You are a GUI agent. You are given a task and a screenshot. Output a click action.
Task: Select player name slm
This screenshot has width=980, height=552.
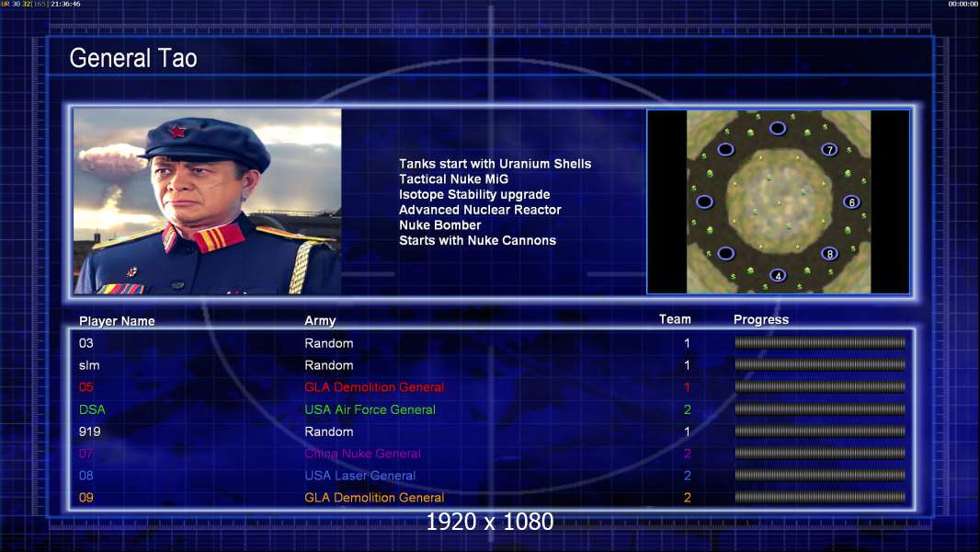[89, 365]
